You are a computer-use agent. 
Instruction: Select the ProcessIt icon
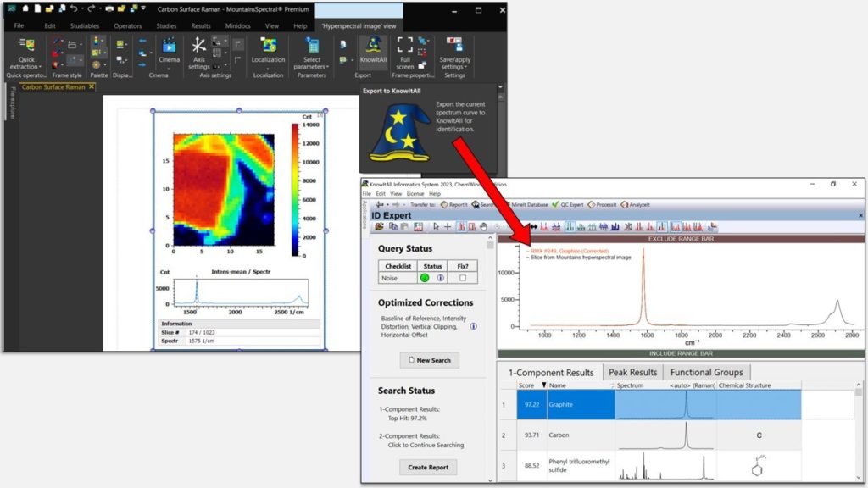[604, 206]
